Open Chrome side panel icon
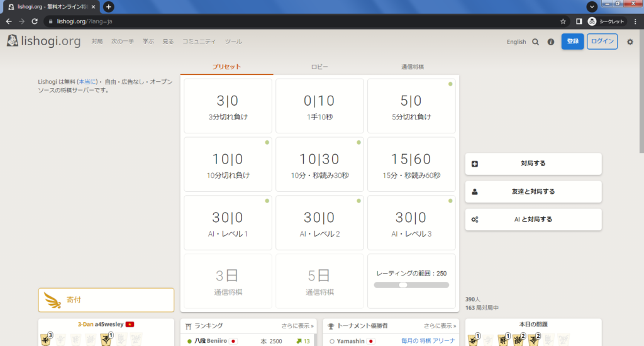644x346 pixels. 579,21
